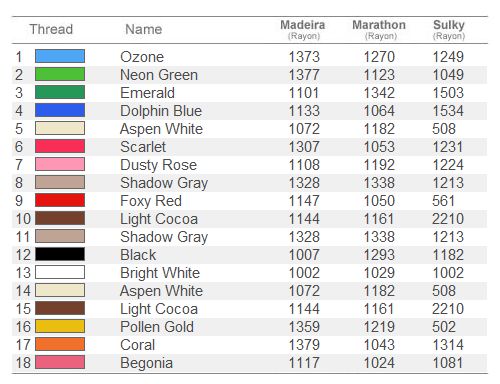The height and width of the screenshot is (384, 500).
Task: Click the Name column header
Action: [x=144, y=29]
